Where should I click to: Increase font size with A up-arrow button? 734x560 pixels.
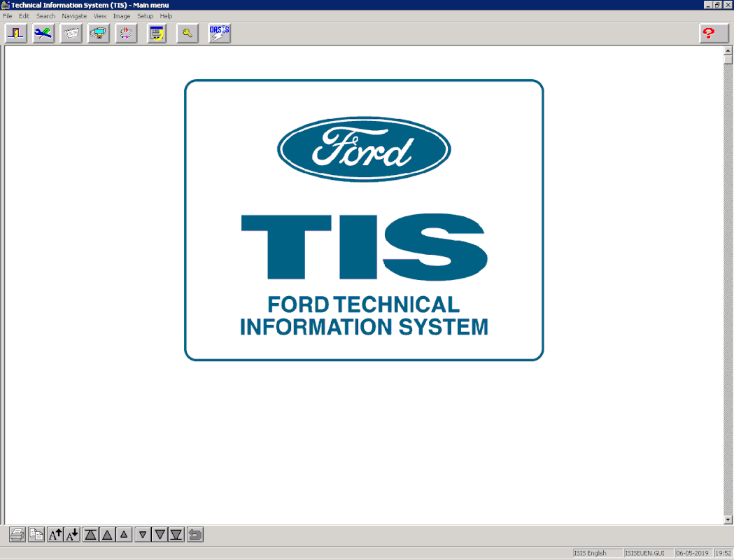[55, 534]
